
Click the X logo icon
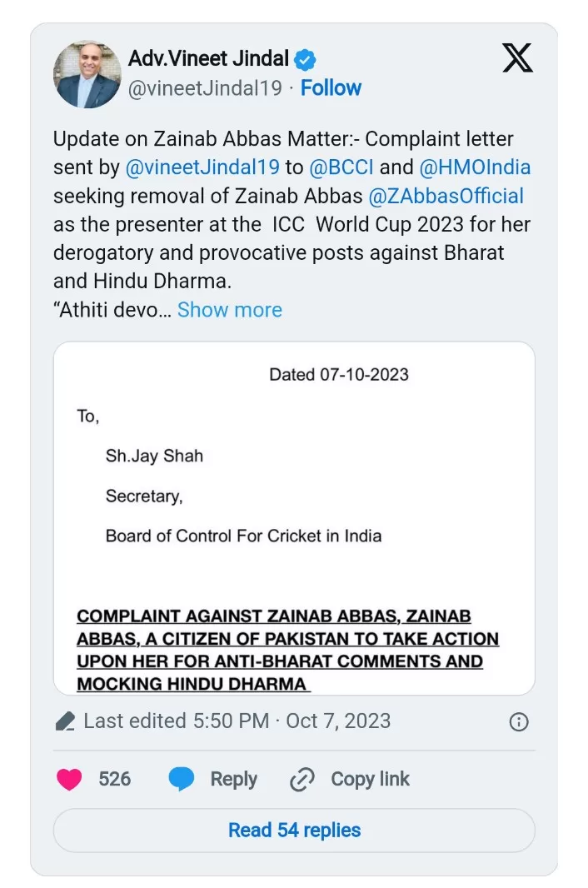tap(517, 58)
